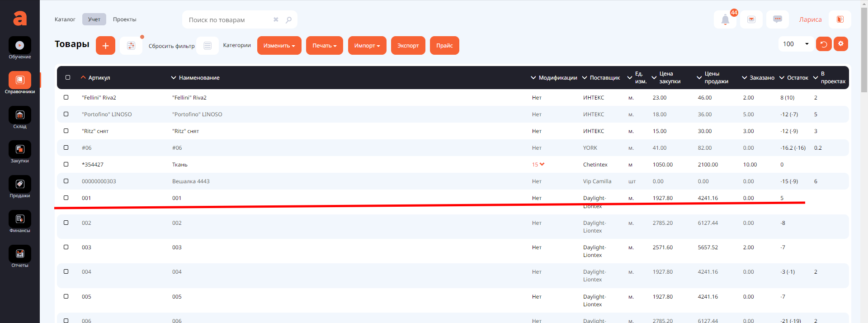
Task: Expand the Печать dropdown
Action: point(324,46)
